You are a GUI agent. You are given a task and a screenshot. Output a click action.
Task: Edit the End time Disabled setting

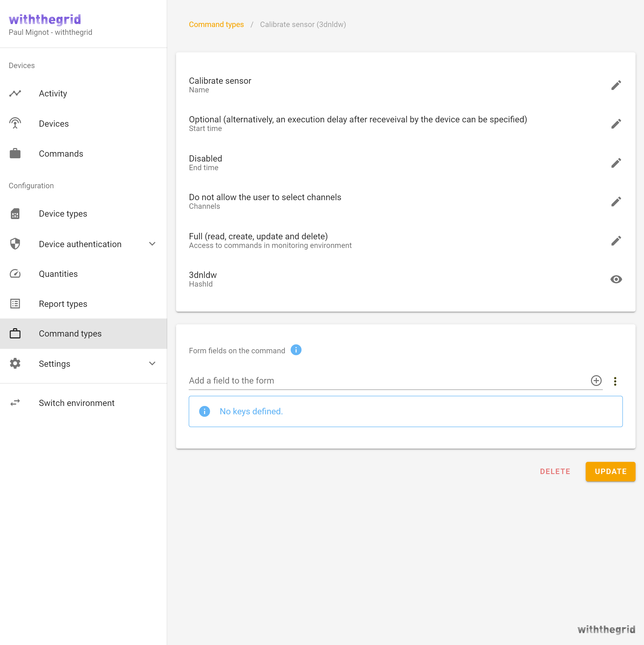click(616, 163)
